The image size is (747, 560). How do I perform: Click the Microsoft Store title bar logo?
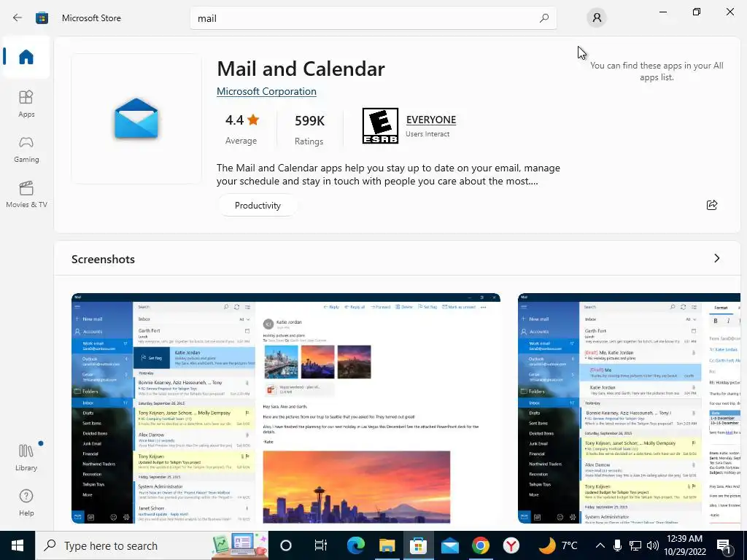42,18
